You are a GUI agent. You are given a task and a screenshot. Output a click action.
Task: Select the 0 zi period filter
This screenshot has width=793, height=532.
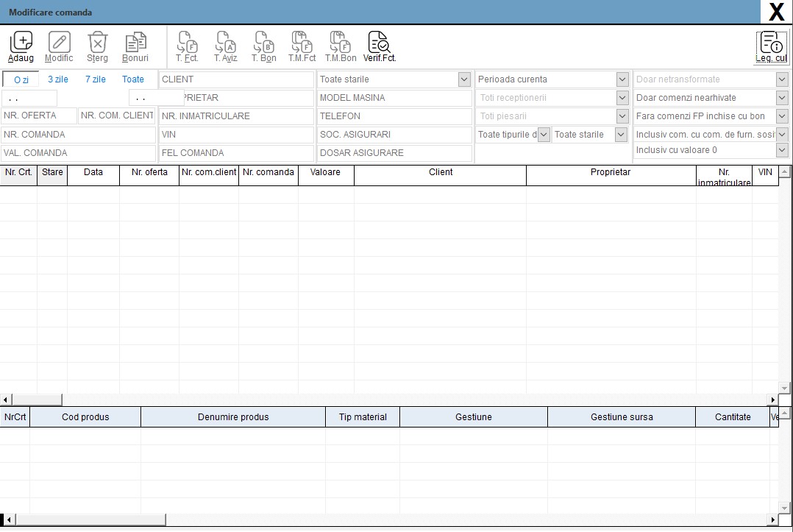click(x=21, y=79)
